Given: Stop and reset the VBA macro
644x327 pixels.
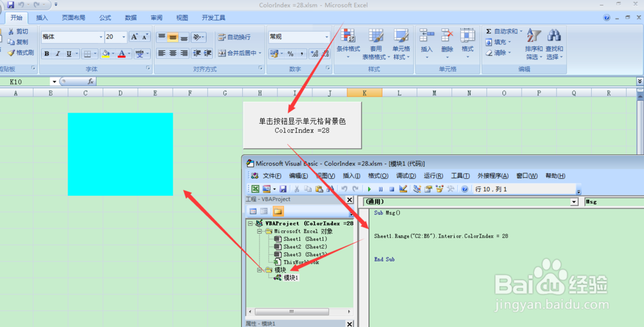Looking at the screenshot, I should point(392,189).
